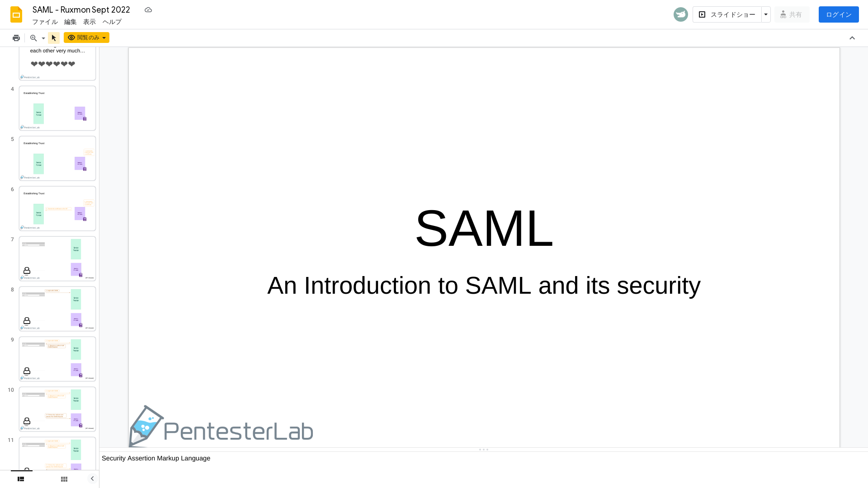
Task: Open the zoom level dropdown arrow
Action: pyautogui.click(x=43, y=38)
